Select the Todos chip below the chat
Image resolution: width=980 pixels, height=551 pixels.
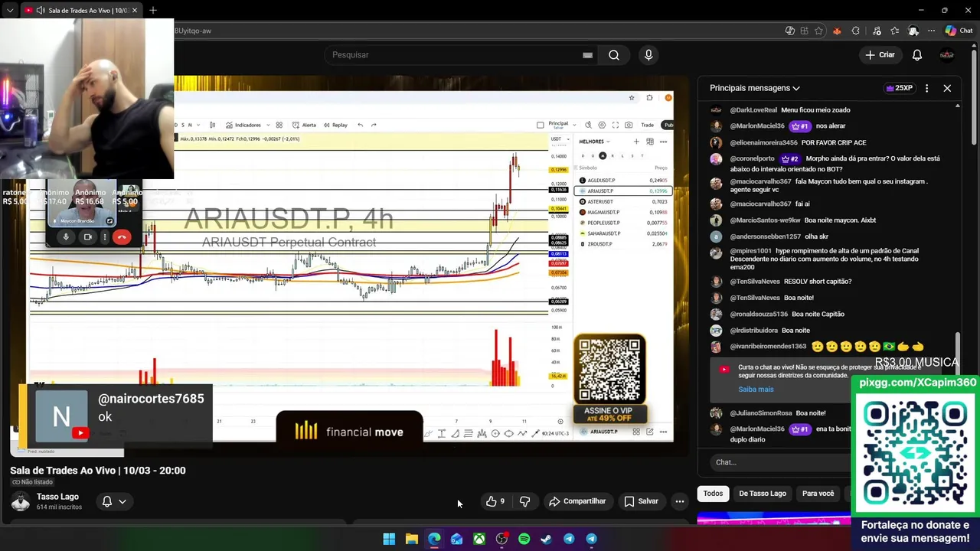click(713, 494)
